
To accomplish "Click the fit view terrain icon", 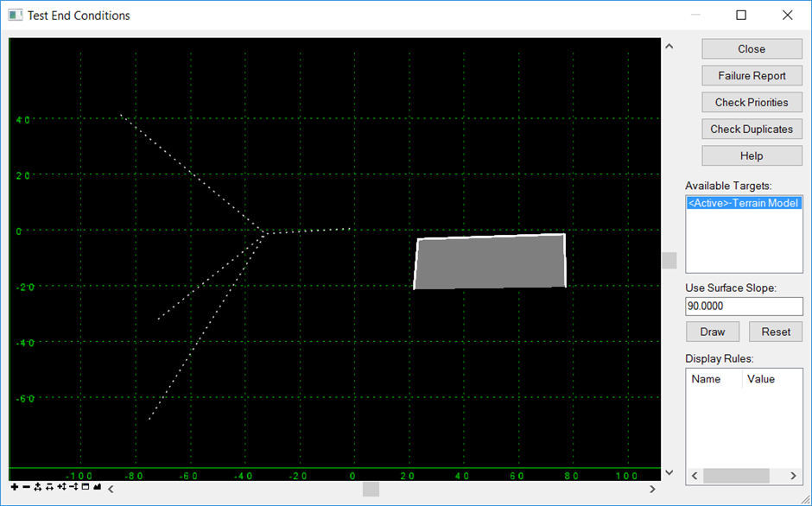I will pyautogui.click(x=98, y=486).
